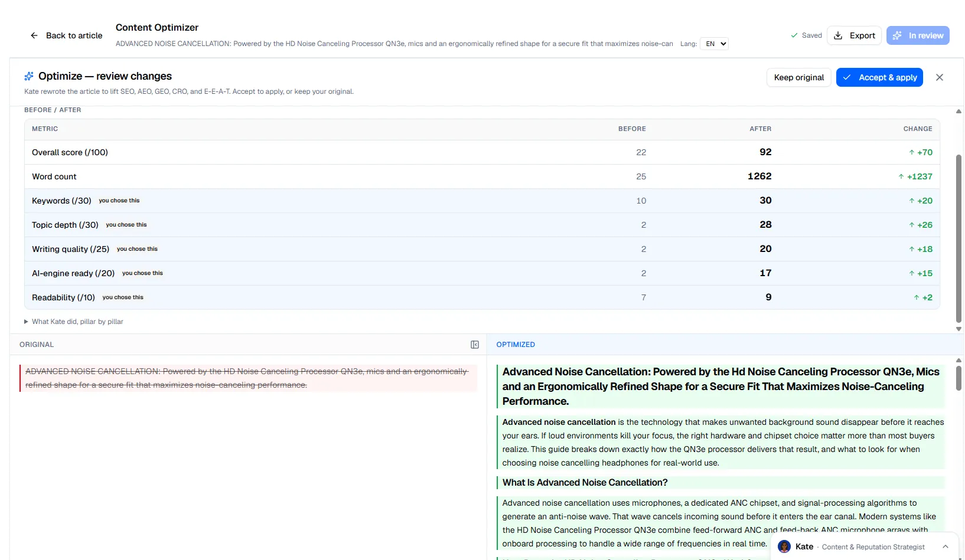965x560 pixels.
Task: Click 'What Is Advanced Noise Cancellation?' heading
Action: [585, 483]
